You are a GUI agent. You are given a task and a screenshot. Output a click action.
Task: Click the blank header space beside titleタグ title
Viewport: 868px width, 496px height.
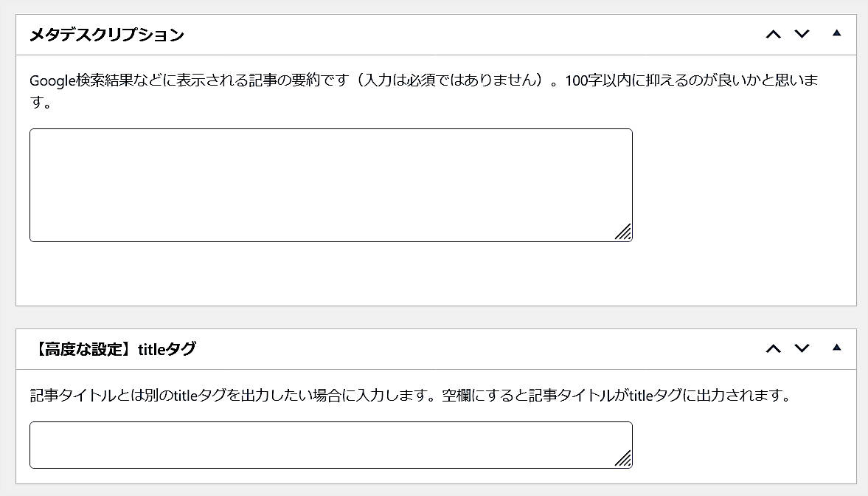point(472,349)
